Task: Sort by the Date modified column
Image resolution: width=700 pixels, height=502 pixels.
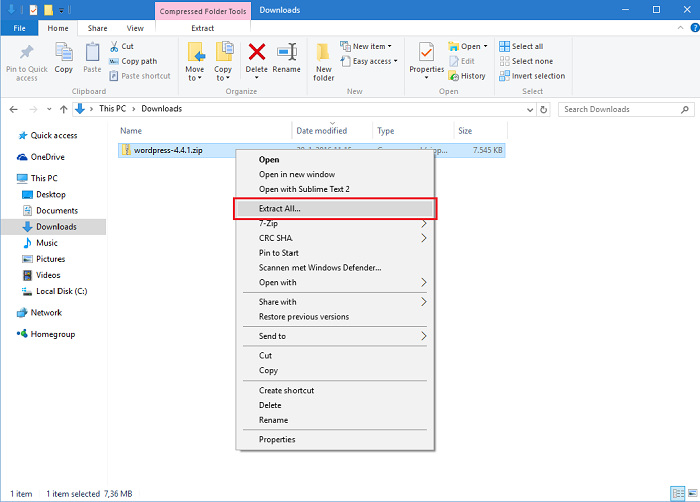Action: [332, 130]
